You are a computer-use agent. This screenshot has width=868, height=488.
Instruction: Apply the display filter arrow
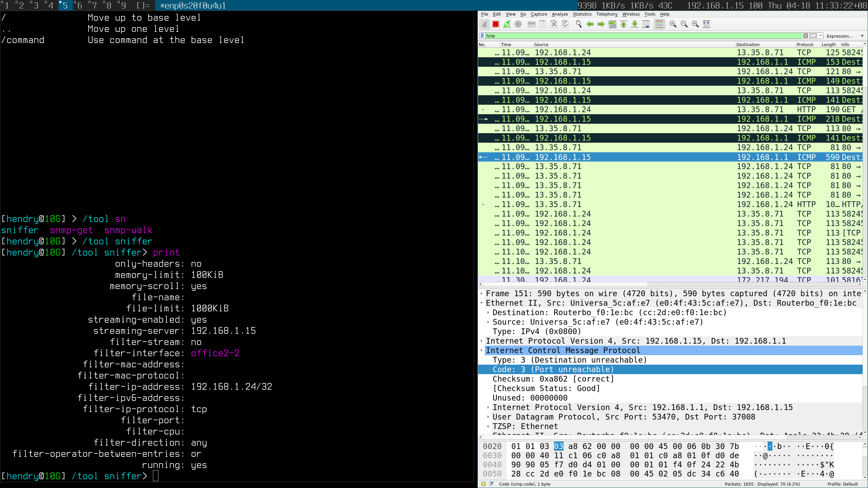pos(813,36)
